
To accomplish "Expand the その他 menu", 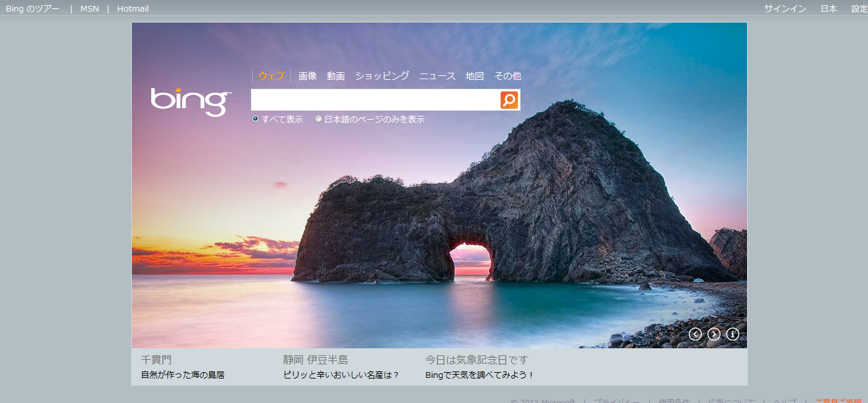I will (507, 76).
